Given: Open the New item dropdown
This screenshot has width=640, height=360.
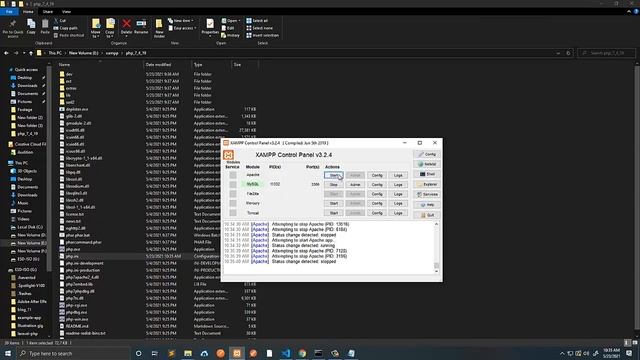Looking at the screenshot, I should pyautogui.click(x=181, y=20).
